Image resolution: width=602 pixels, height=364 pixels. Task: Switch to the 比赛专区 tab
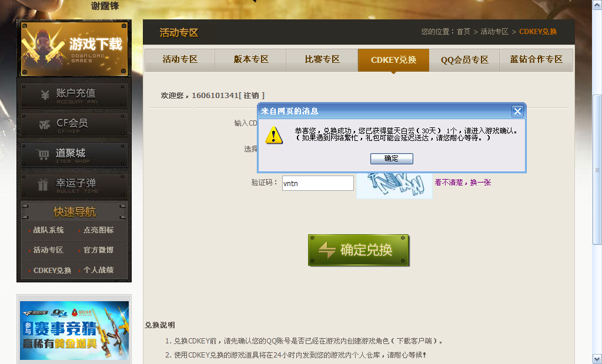click(322, 60)
